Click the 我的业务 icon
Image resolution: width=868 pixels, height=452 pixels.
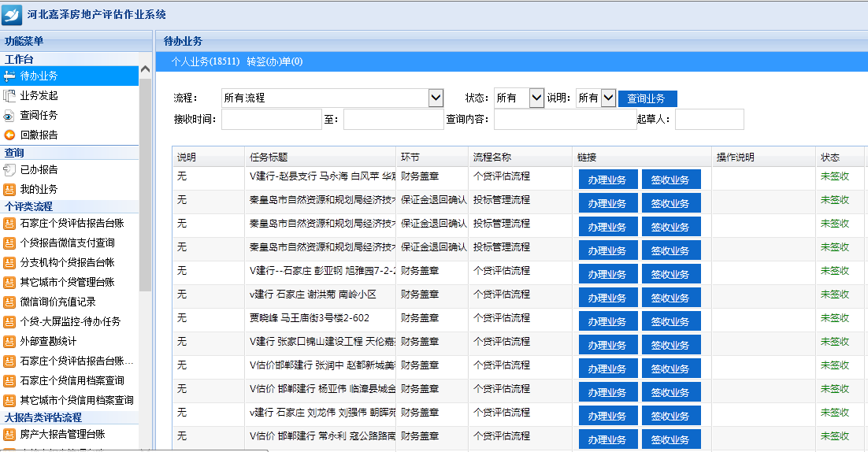point(9,190)
